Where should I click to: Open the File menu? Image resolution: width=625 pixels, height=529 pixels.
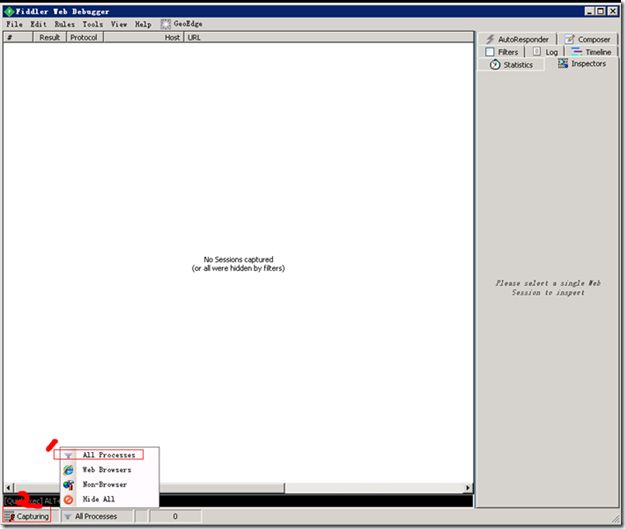14,24
